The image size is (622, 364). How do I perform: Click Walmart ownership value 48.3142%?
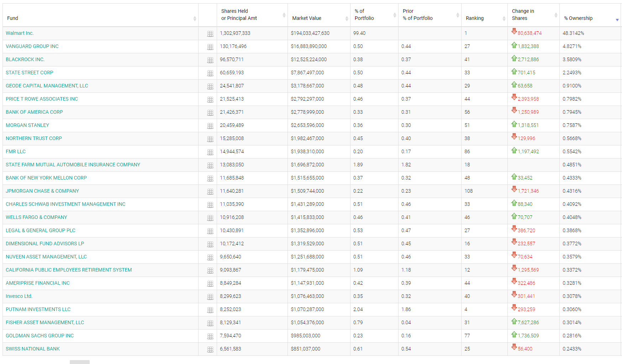coord(573,33)
